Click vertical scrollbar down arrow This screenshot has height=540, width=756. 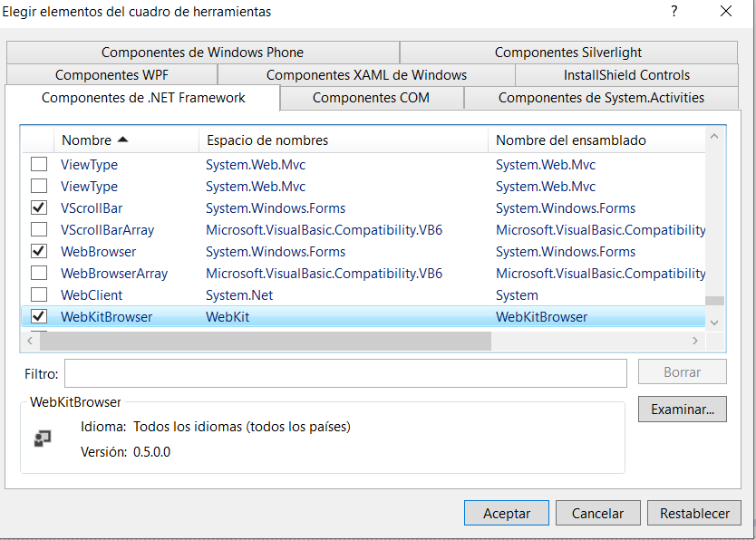tap(714, 323)
